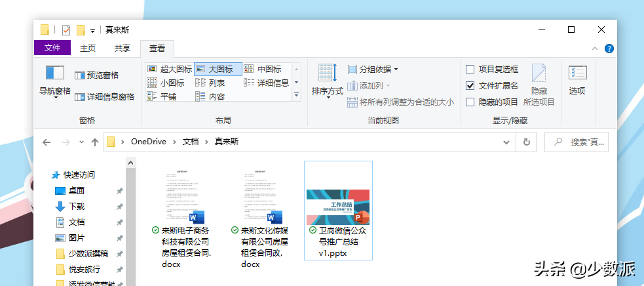Click sidebar scrollbar up arrow
644x286 pixels.
coord(130,163)
